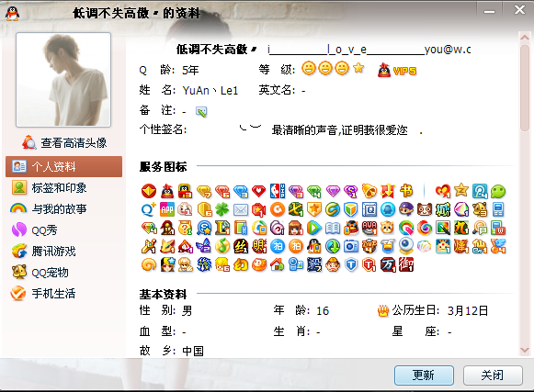Screen dimensions: 534x392
Task: Click the green four-leaf clover icon
Action: (x=222, y=209)
